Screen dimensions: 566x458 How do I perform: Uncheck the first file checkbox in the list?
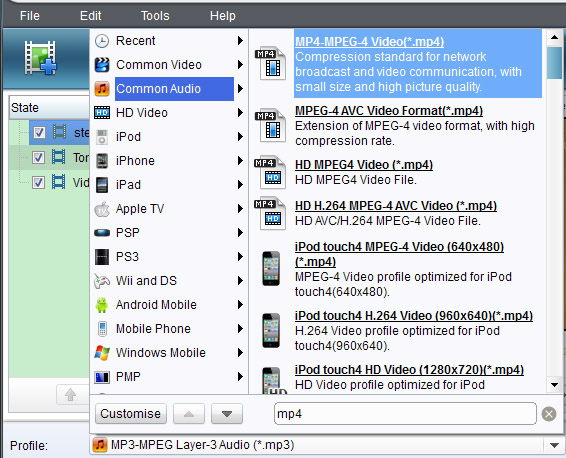(x=39, y=132)
